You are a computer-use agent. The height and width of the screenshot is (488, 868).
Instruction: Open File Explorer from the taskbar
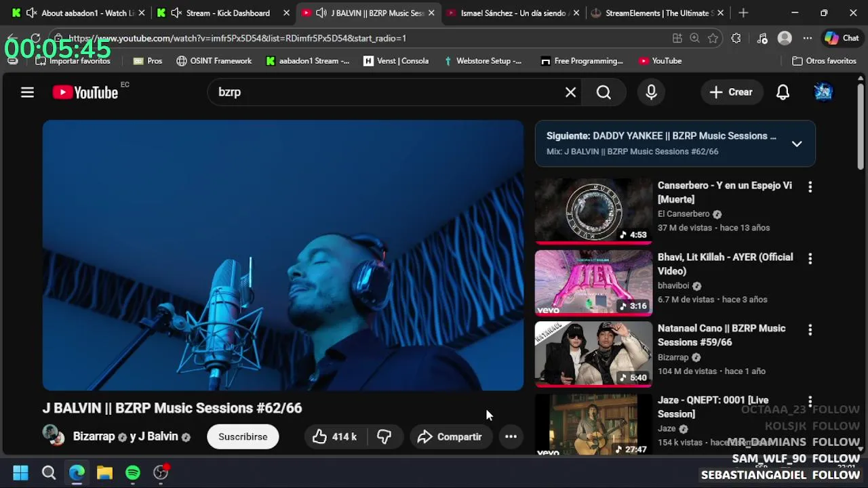[104, 472]
